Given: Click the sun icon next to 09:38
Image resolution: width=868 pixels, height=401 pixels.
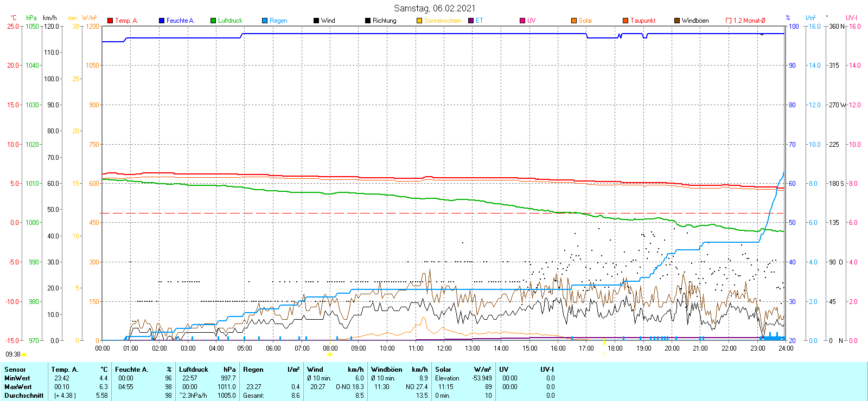Looking at the screenshot, I should pos(24,354).
